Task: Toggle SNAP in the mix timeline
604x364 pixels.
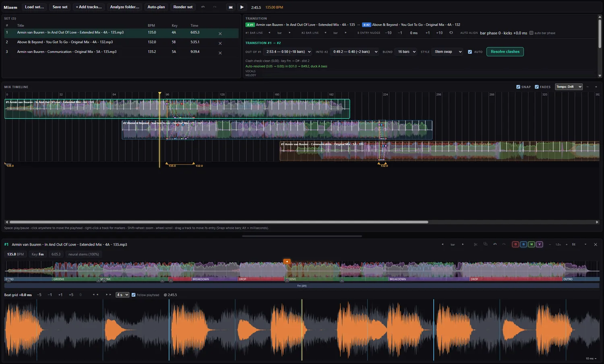Action: (518, 87)
